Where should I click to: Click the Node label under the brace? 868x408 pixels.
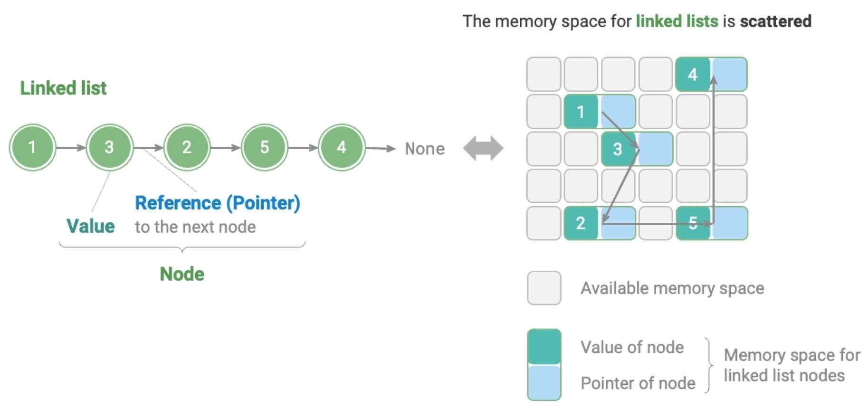(x=182, y=274)
